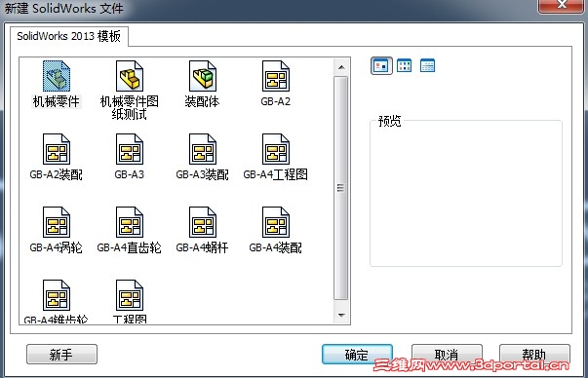588x378 pixels.
Task: Open the SolidWorks 2013 模板 tab
Action: click(x=69, y=36)
